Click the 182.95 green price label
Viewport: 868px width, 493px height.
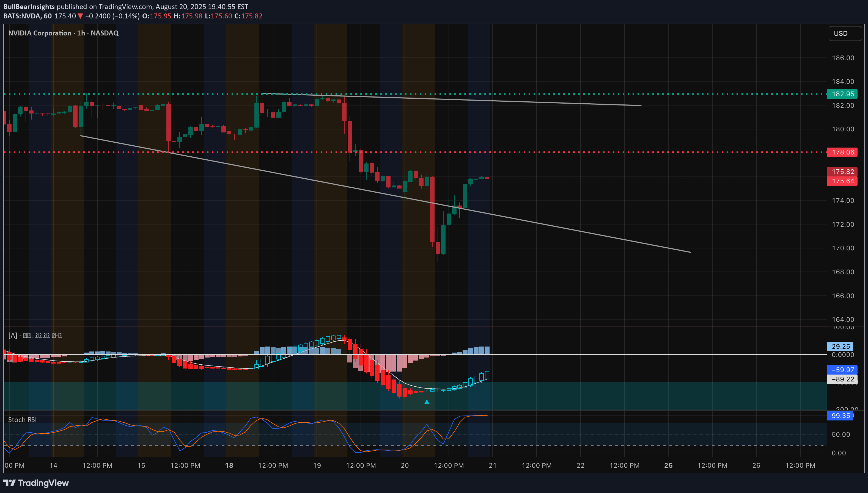click(842, 94)
